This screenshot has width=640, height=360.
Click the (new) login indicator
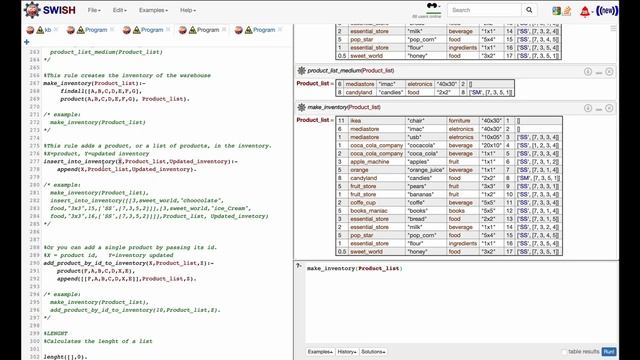coord(607,11)
